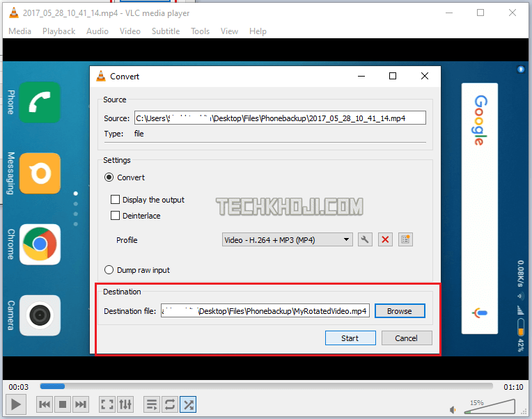The height and width of the screenshot is (419, 532).
Task: Close the Convert dialog with X
Action: point(425,76)
